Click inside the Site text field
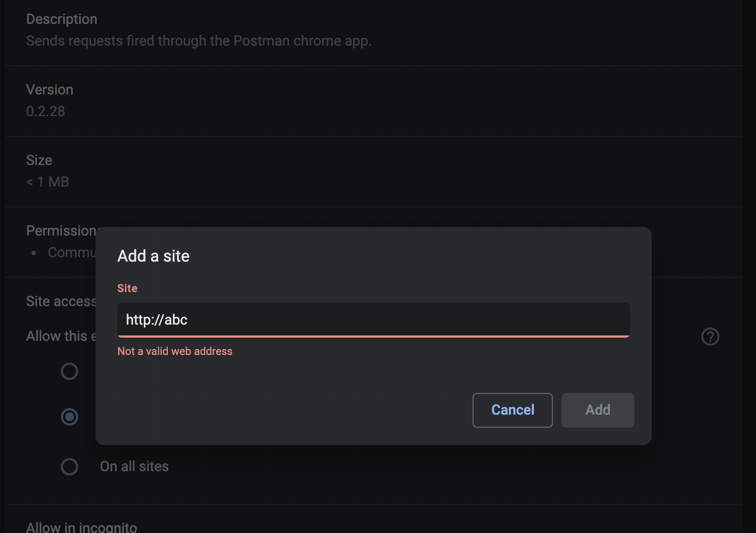Image resolution: width=756 pixels, height=533 pixels. (373, 320)
